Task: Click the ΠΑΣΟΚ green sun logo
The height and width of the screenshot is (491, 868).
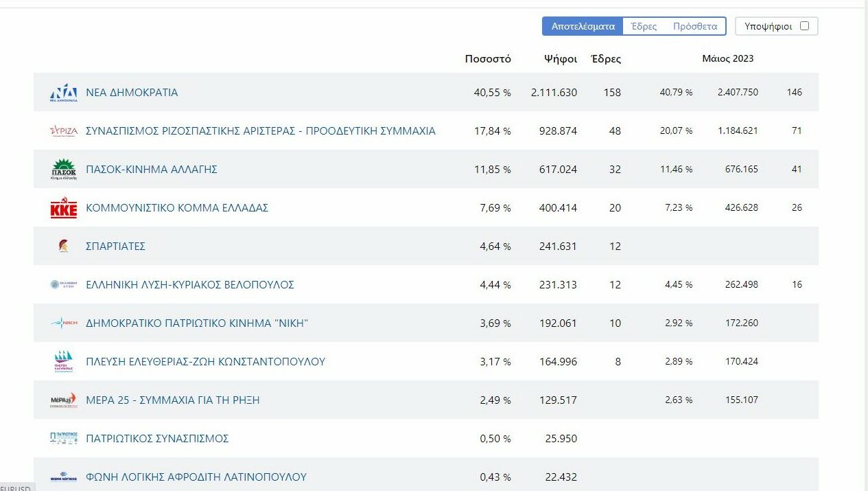Action: pos(63,169)
